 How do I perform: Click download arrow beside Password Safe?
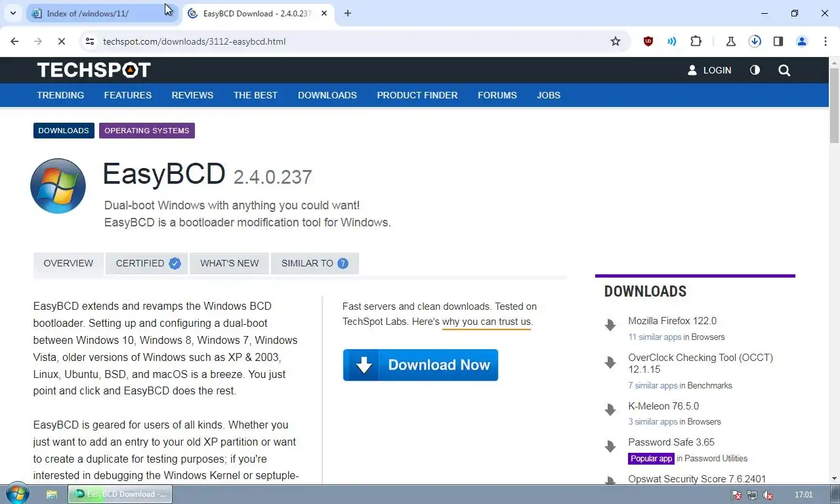(610, 446)
